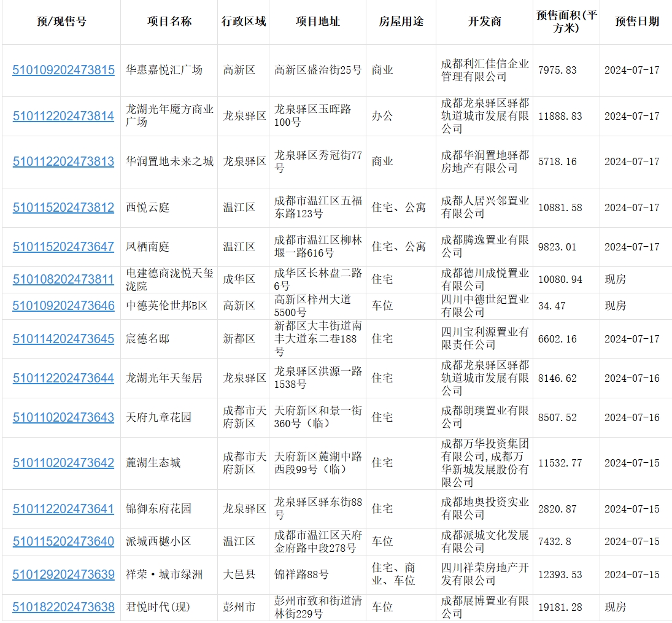
Task: Open presale number 510115202473647 link
Action: click(63, 247)
